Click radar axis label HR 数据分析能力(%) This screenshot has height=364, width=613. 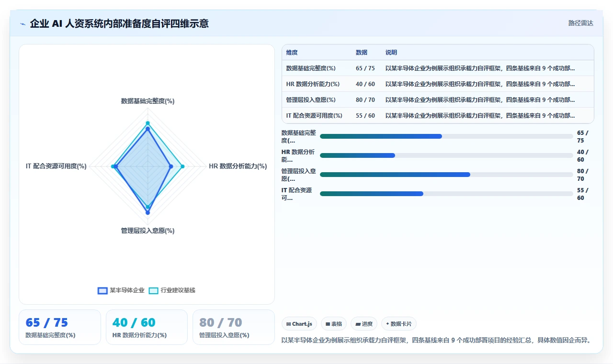click(238, 166)
